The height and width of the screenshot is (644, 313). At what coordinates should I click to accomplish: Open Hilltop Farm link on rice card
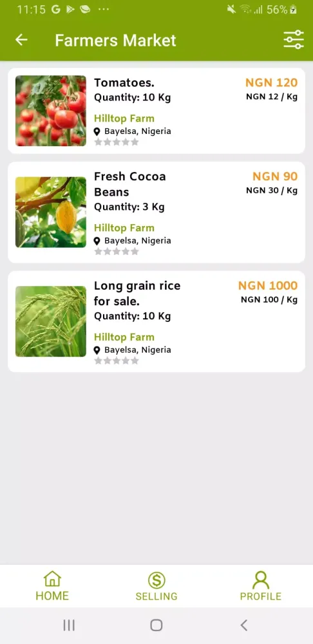(x=124, y=337)
